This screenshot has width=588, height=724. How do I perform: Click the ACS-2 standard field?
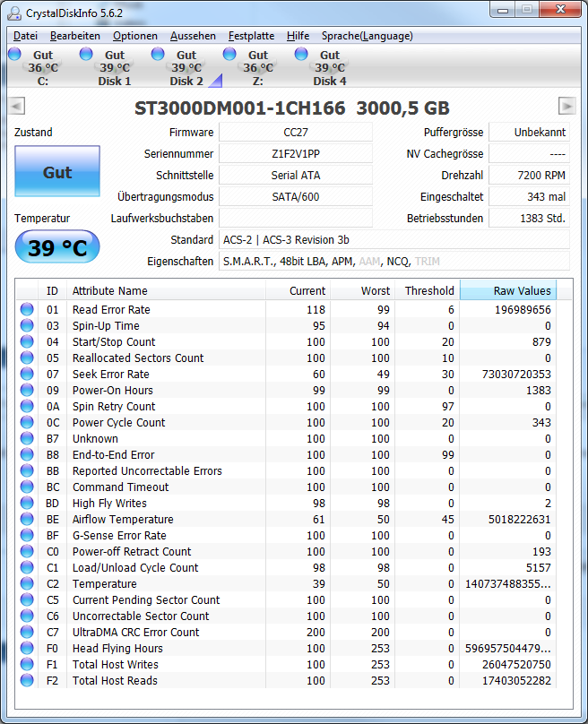point(394,239)
